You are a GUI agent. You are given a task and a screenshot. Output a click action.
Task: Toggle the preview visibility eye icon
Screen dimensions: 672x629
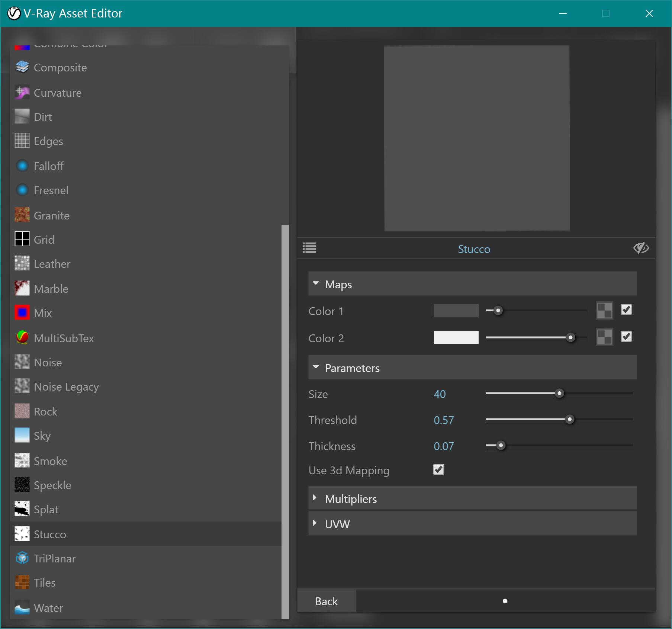point(641,248)
